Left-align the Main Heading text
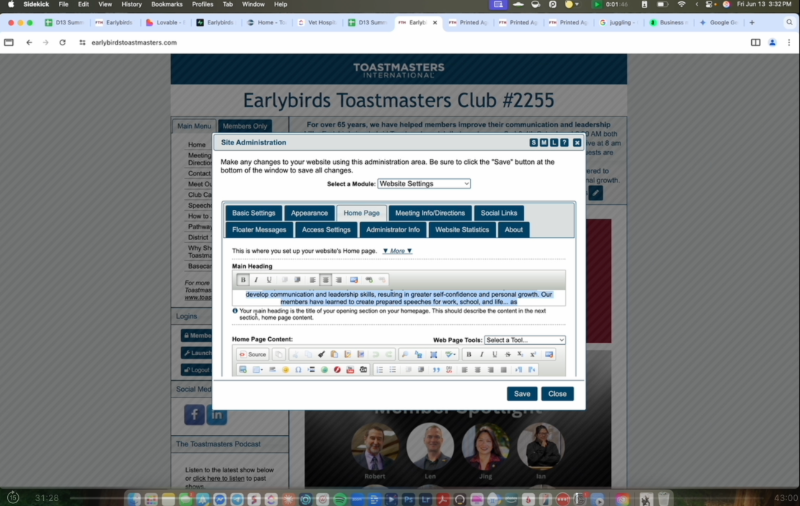The height and width of the screenshot is (506, 800). click(x=312, y=280)
